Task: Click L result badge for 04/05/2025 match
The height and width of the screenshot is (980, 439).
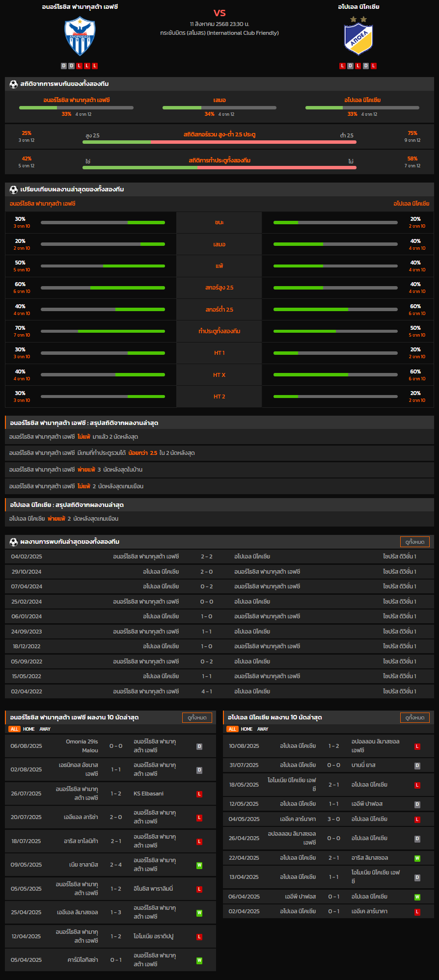Action: coord(417,820)
